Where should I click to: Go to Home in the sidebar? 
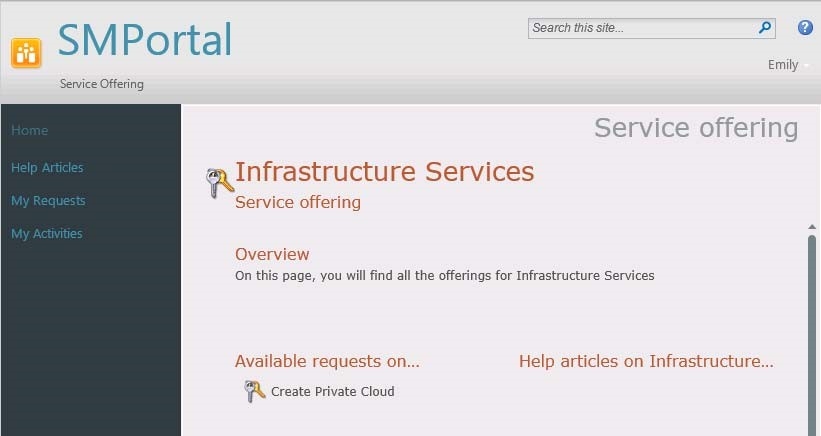pos(29,130)
